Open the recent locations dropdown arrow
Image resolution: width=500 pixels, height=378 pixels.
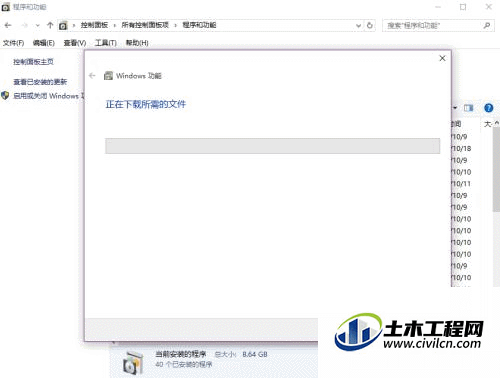tap(37, 25)
